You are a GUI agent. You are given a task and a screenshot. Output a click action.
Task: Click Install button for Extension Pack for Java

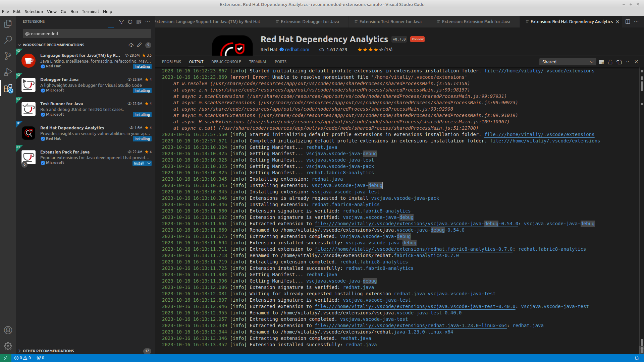tap(139, 163)
